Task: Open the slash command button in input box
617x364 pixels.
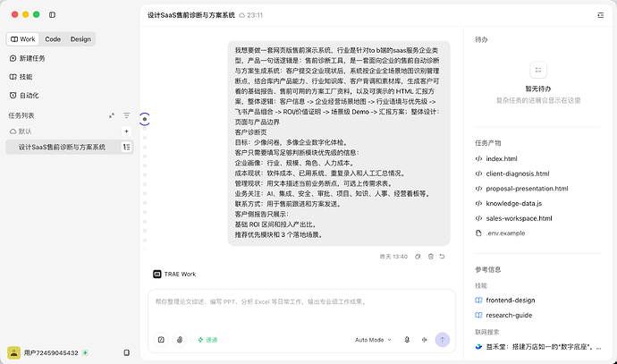Action: [161, 340]
